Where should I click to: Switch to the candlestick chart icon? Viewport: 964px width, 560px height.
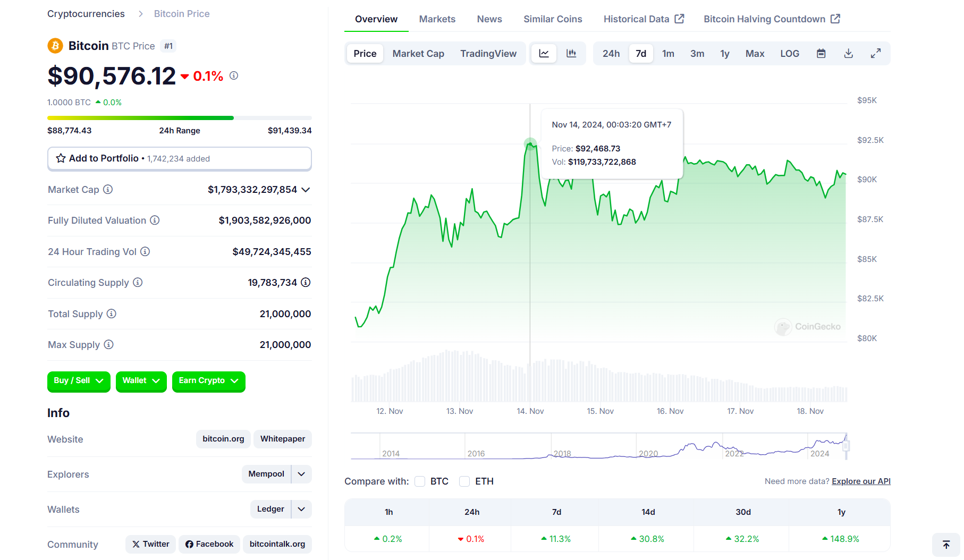click(x=571, y=54)
